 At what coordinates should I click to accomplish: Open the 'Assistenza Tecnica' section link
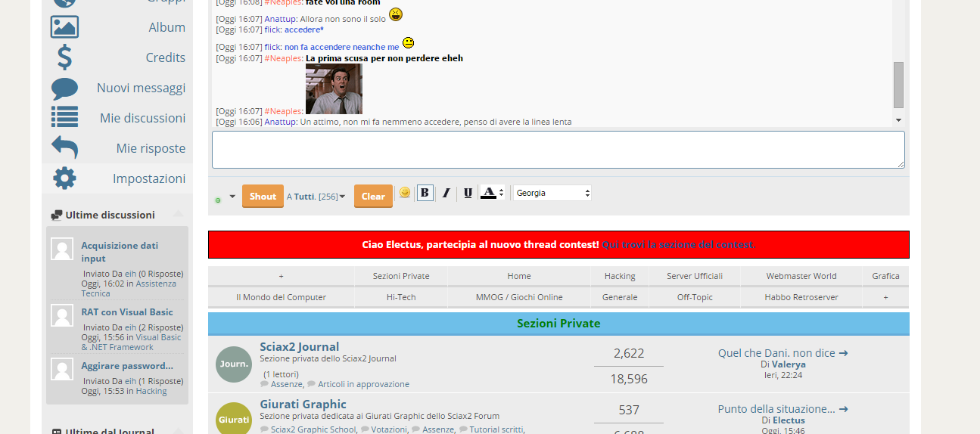[129, 288]
